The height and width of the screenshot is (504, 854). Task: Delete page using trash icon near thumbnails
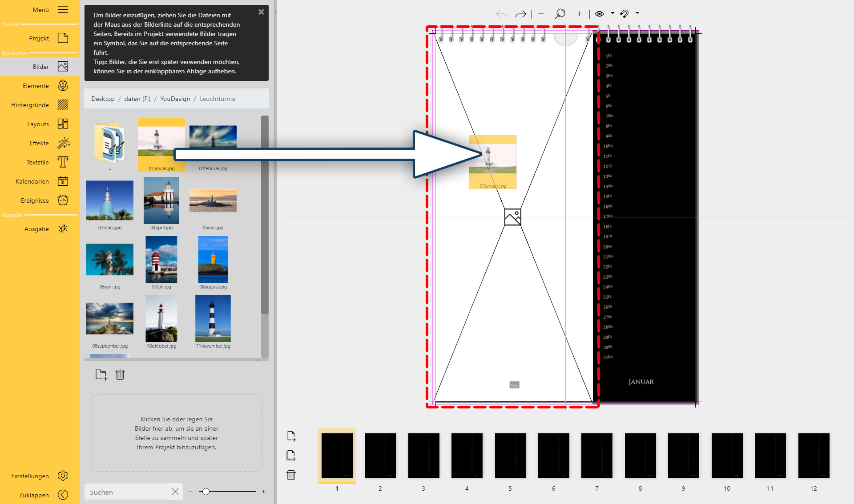(x=291, y=475)
